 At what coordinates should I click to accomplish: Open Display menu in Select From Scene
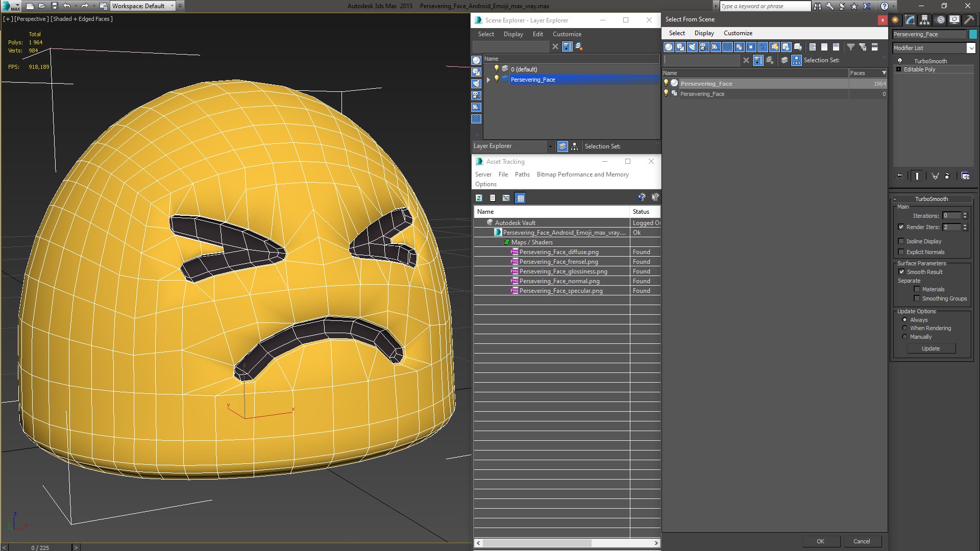click(704, 33)
